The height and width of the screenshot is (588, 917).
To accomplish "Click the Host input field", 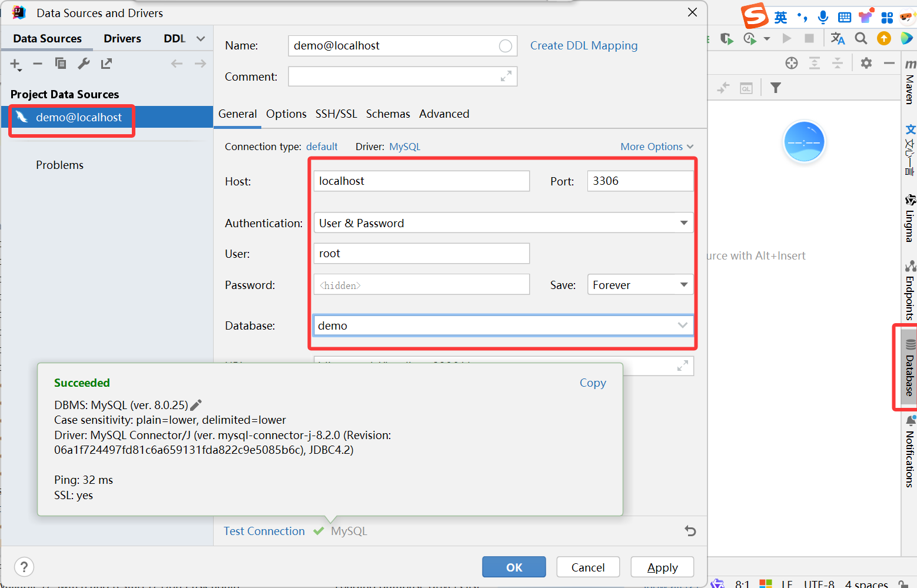I will pyautogui.click(x=421, y=181).
